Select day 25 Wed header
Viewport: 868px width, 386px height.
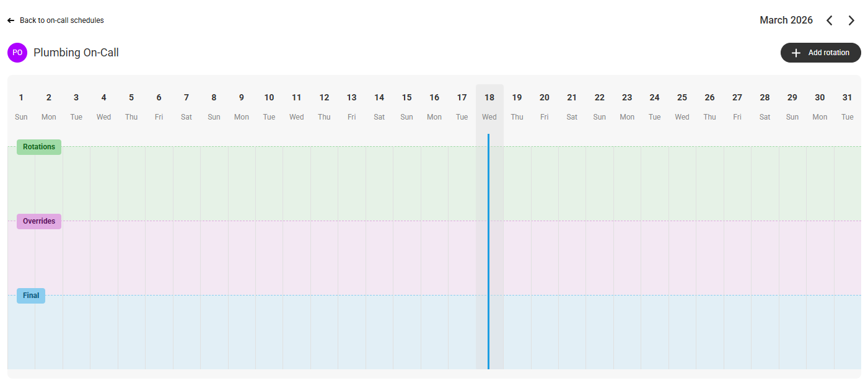(682, 107)
